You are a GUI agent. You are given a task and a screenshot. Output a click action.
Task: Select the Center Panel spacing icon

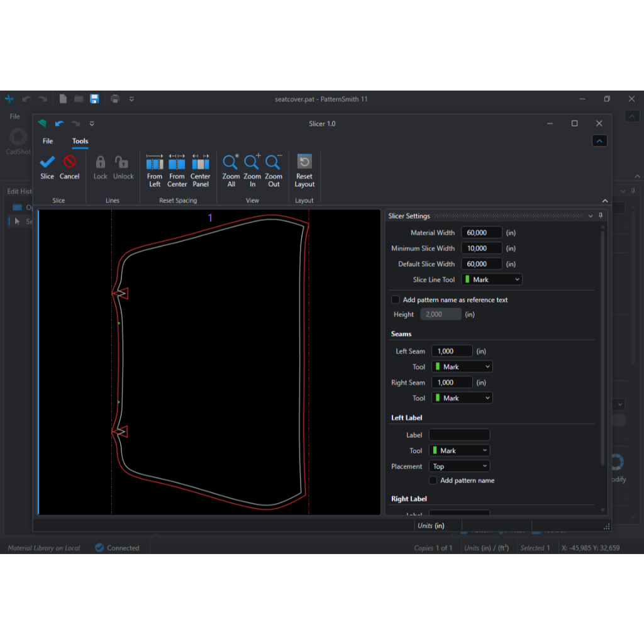201,163
